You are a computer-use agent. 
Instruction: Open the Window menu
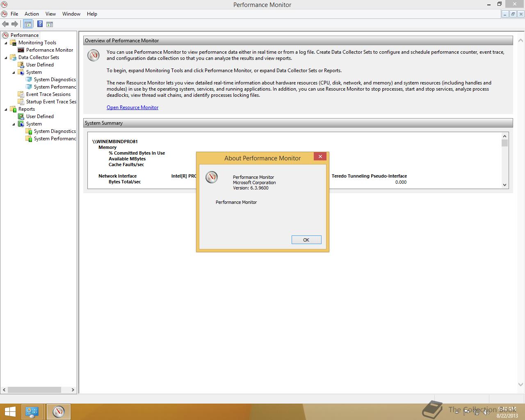(x=71, y=14)
